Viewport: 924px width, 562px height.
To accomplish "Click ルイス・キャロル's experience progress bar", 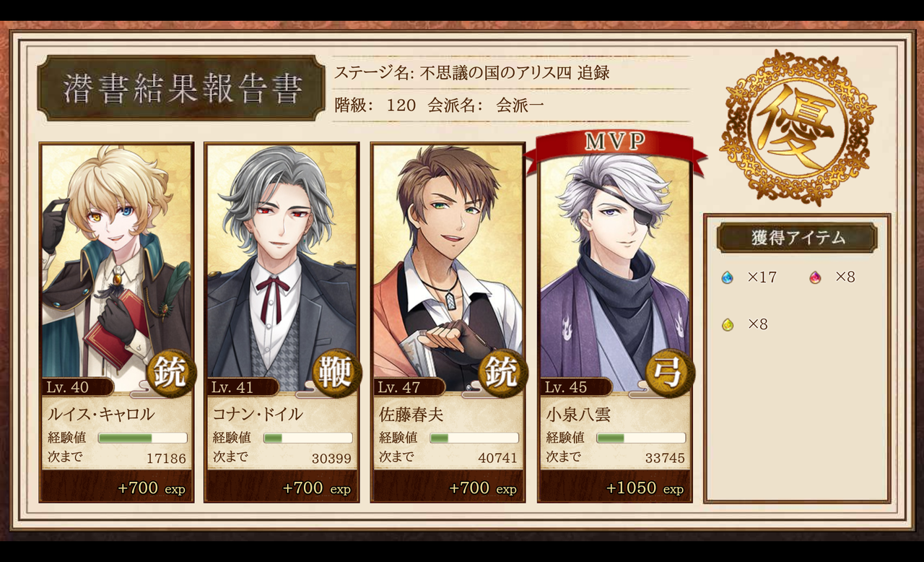I will tap(142, 438).
